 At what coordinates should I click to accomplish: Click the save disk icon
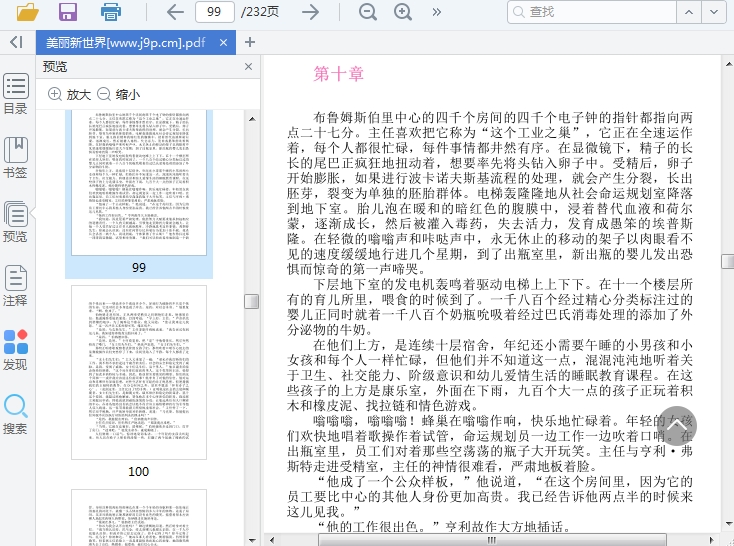tap(68, 12)
